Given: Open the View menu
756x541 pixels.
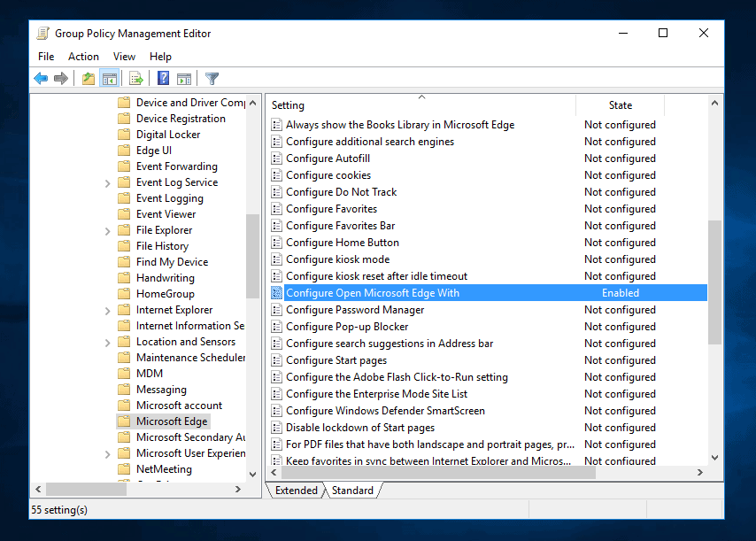Looking at the screenshot, I should pos(124,57).
